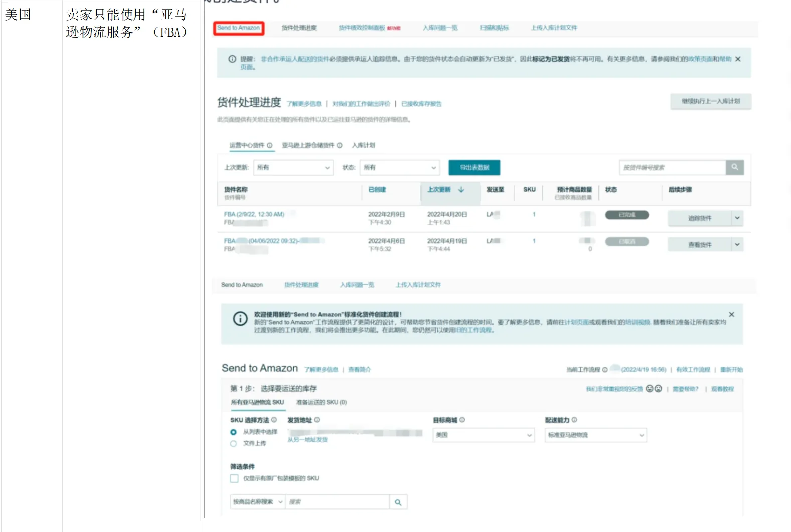
Task: Switch to 货件处理进度 tab in top navigation
Action: [x=299, y=28]
